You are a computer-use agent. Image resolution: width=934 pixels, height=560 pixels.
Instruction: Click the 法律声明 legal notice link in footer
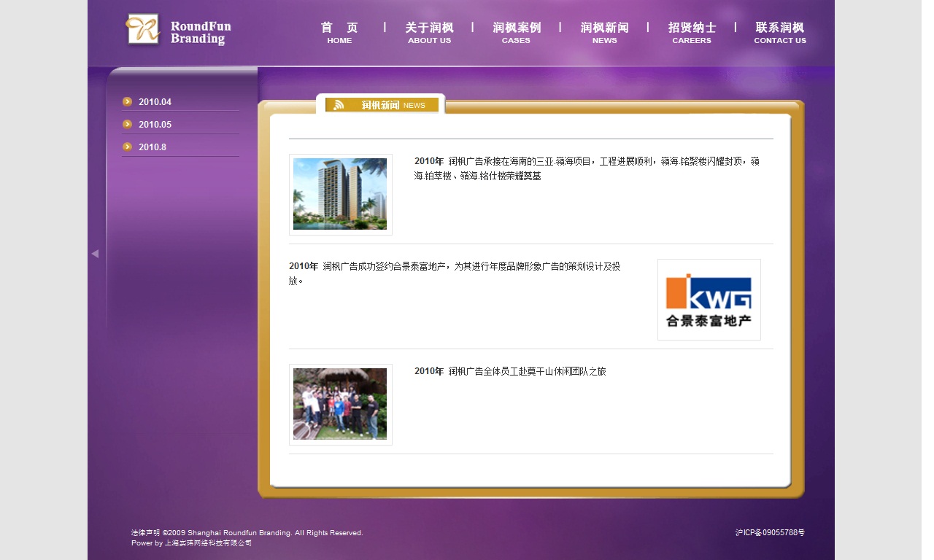click(146, 533)
